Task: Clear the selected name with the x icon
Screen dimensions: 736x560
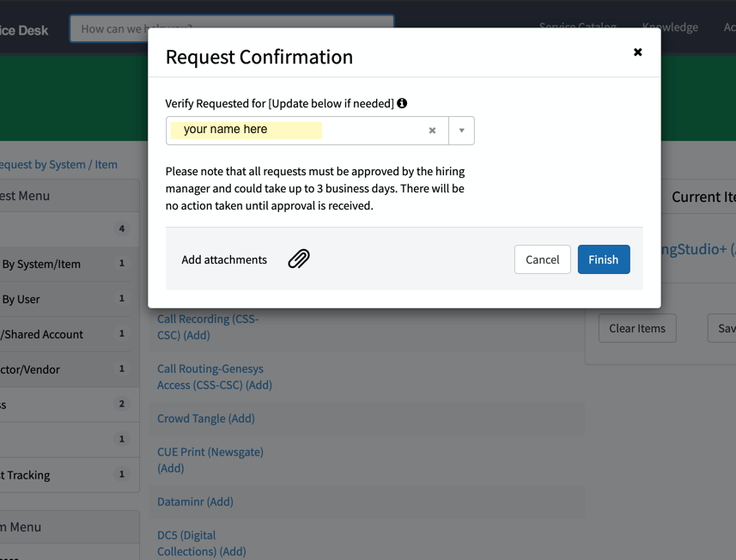Action: pos(432,131)
